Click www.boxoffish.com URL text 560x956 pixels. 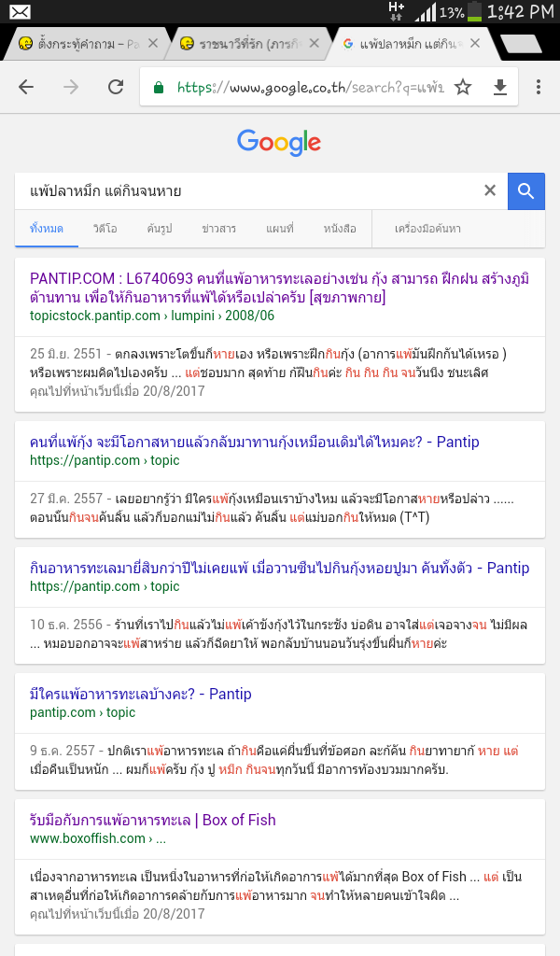[x=97, y=838]
